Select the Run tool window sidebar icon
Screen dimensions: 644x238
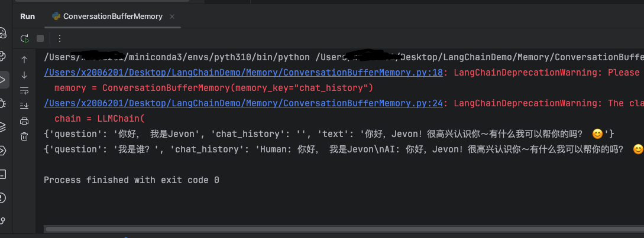coord(2,80)
